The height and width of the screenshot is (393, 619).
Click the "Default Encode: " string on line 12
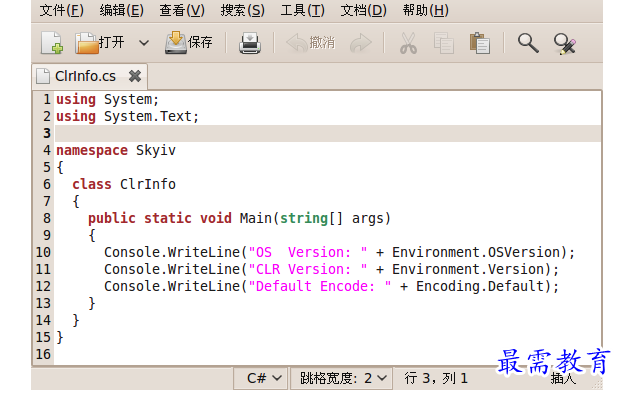pos(320,286)
